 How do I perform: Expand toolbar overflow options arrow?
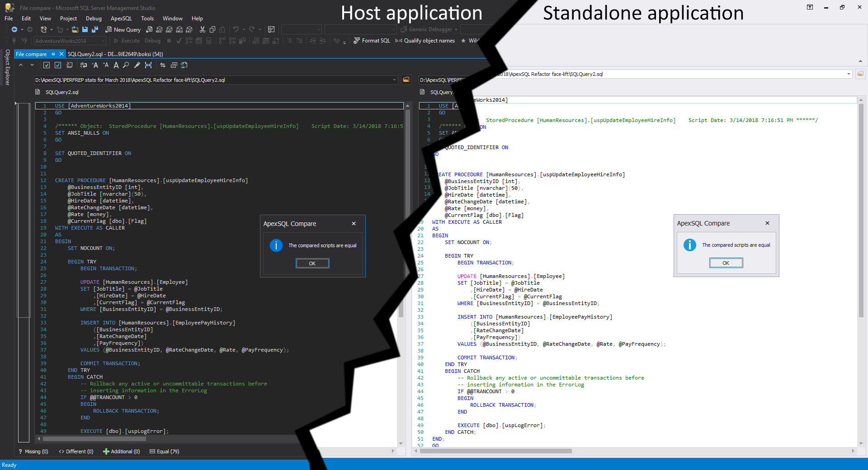point(344,42)
